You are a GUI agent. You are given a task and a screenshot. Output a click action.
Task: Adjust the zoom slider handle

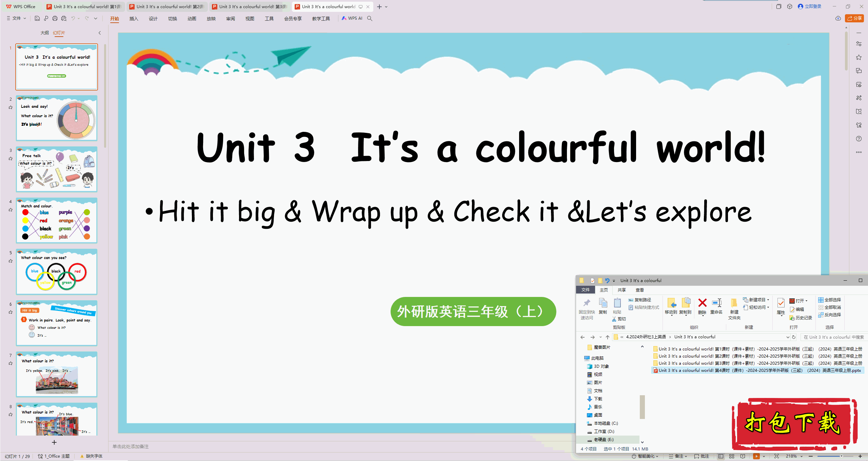tap(842, 456)
